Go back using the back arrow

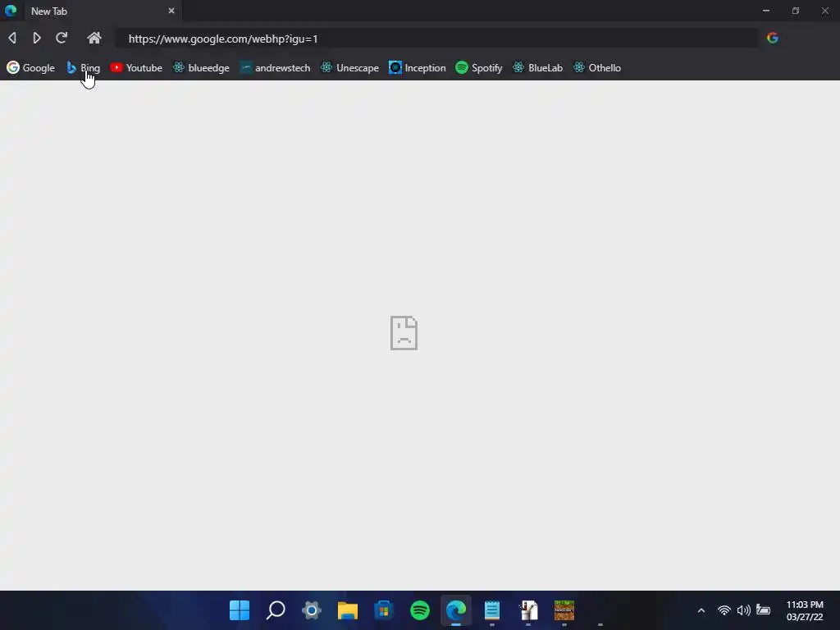click(12, 38)
